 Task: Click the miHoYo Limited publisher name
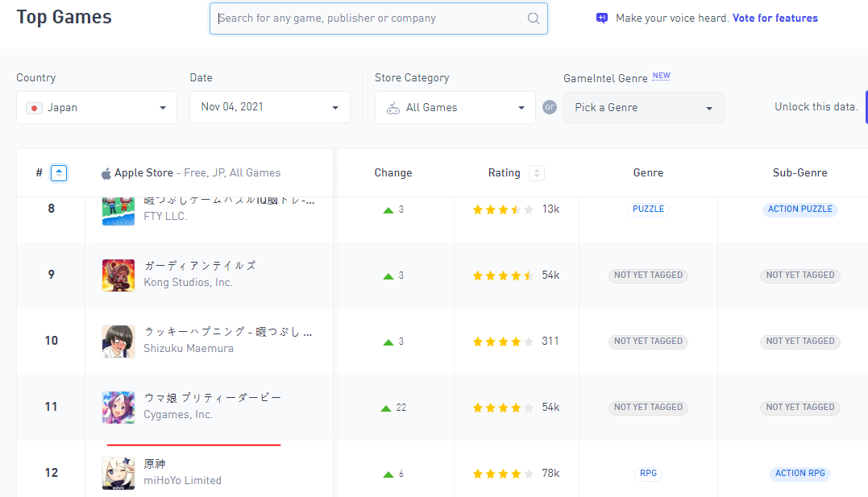point(183,480)
